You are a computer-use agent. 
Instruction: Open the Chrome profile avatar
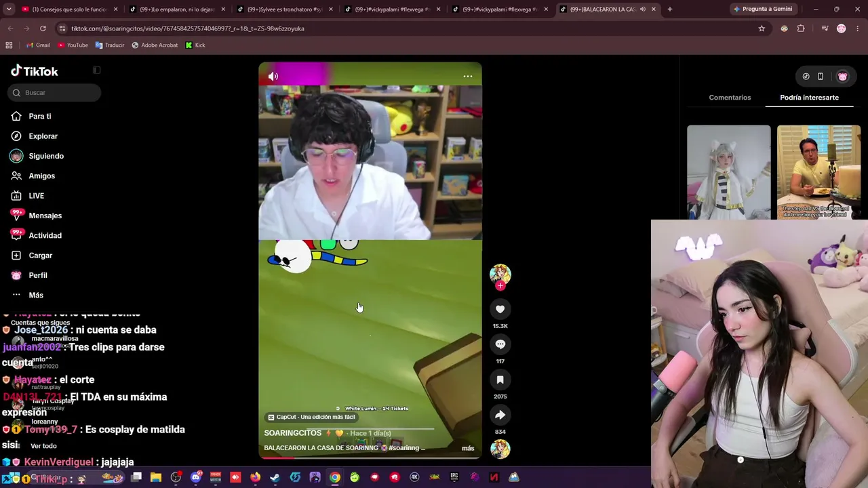pos(841,28)
